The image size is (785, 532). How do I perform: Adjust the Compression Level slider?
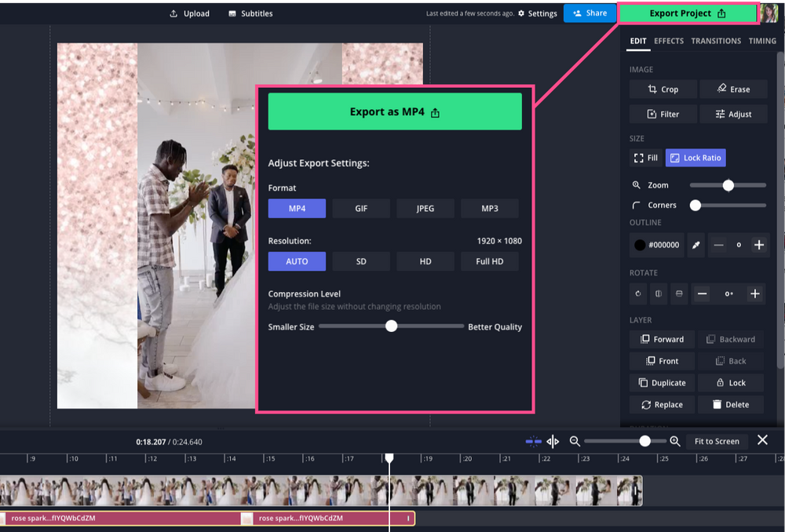coord(392,326)
